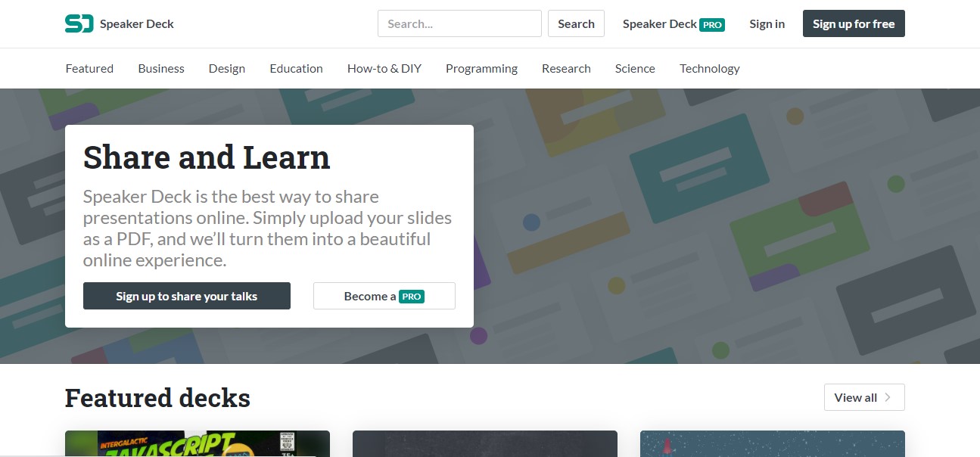Go to Sign in page

click(767, 24)
